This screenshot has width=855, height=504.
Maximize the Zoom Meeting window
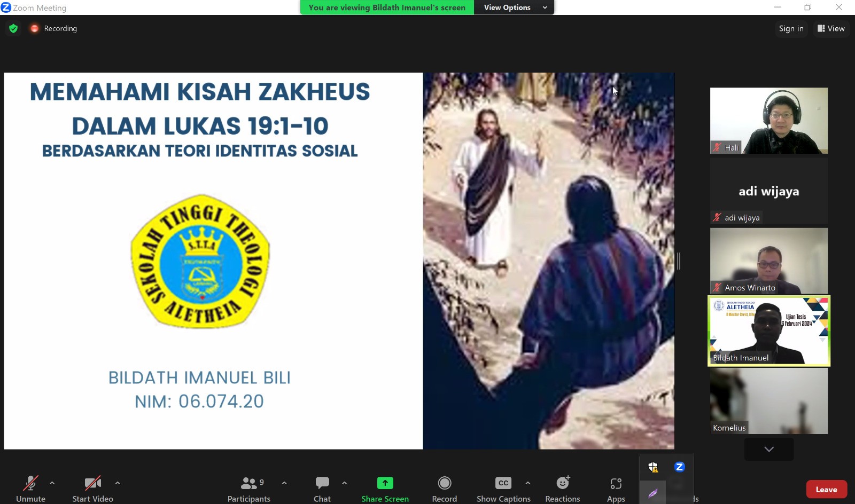(808, 7)
